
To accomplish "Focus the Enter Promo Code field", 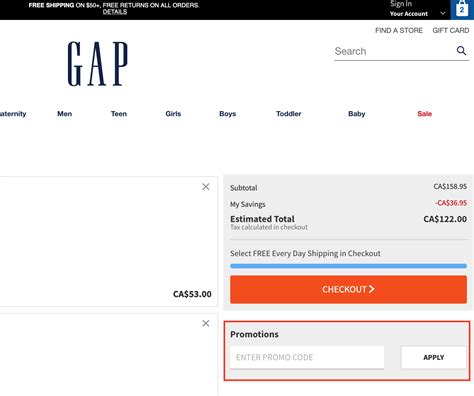I will click(307, 357).
